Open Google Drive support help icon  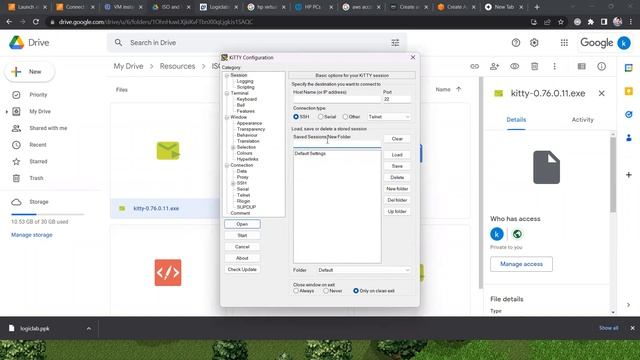(516, 42)
